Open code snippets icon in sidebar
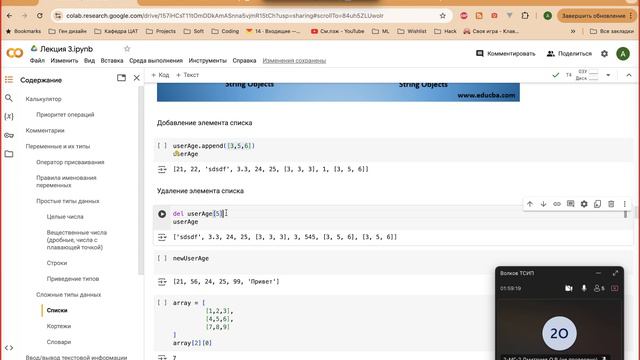Viewport: 640px width, 360px height. click(9, 348)
